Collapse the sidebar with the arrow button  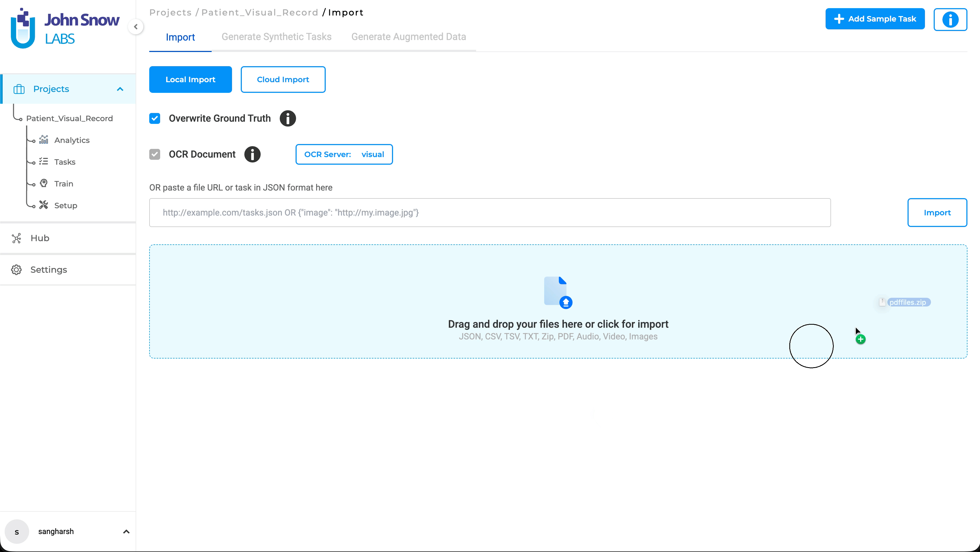point(135,27)
